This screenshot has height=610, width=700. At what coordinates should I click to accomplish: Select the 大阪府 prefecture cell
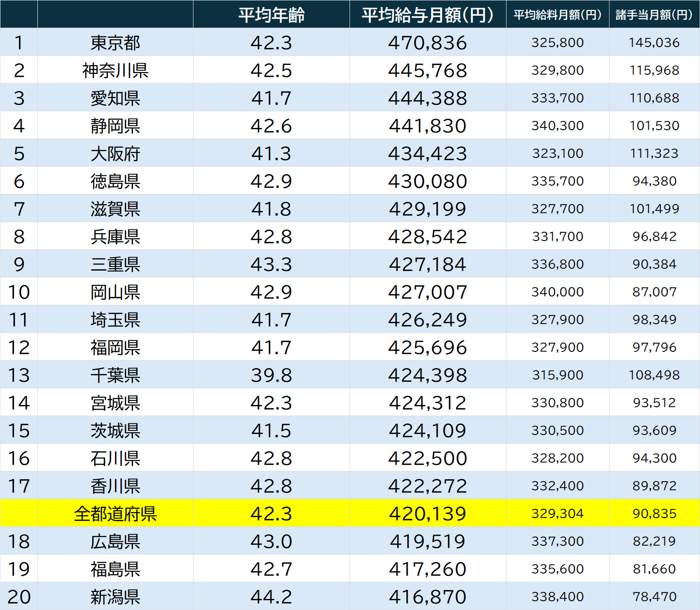pyautogui.click(x=115, y=153)
